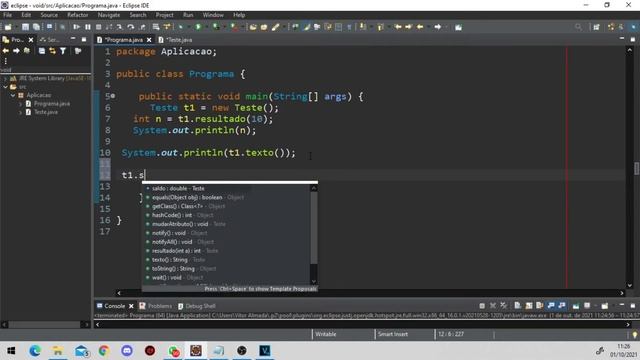Click the Search magnifier icon in toolbar
Viewport: 640px width, 360px height.
(578, 27)
